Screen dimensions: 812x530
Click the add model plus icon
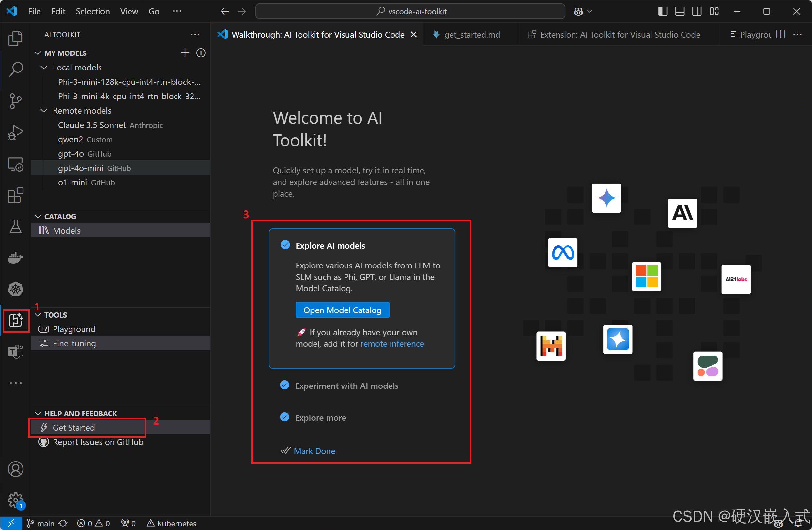pos(185,53)
